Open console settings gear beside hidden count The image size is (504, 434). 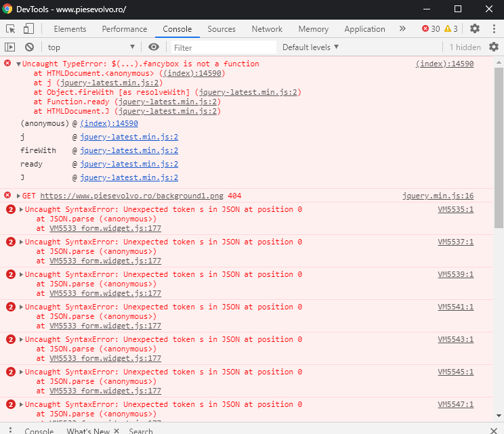(x=494, y=47)
